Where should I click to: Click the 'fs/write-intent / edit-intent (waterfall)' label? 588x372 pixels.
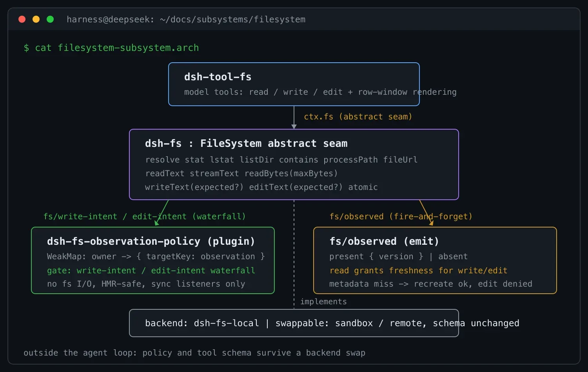click(144, 217)
